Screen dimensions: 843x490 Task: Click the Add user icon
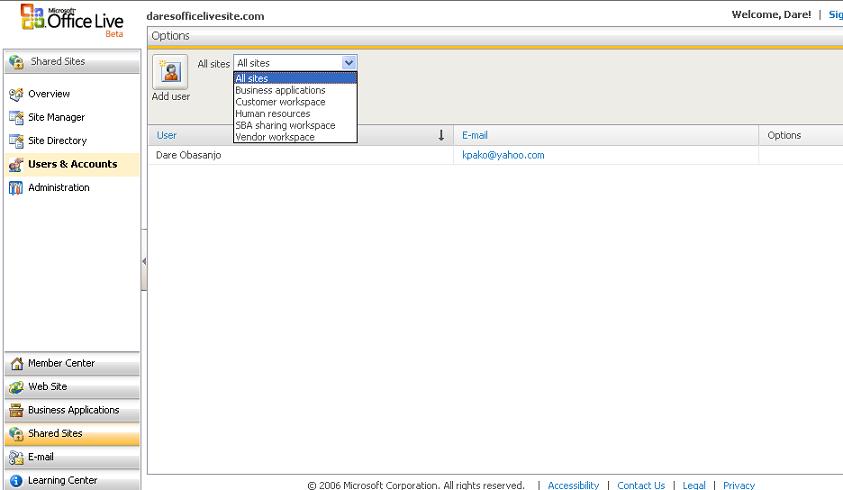(170, 72)
